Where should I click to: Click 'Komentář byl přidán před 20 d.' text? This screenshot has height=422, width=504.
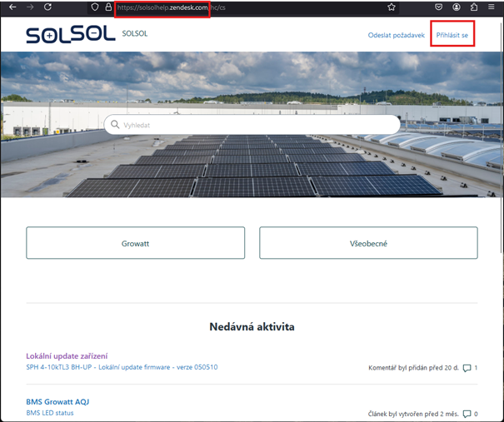[413, 368]
